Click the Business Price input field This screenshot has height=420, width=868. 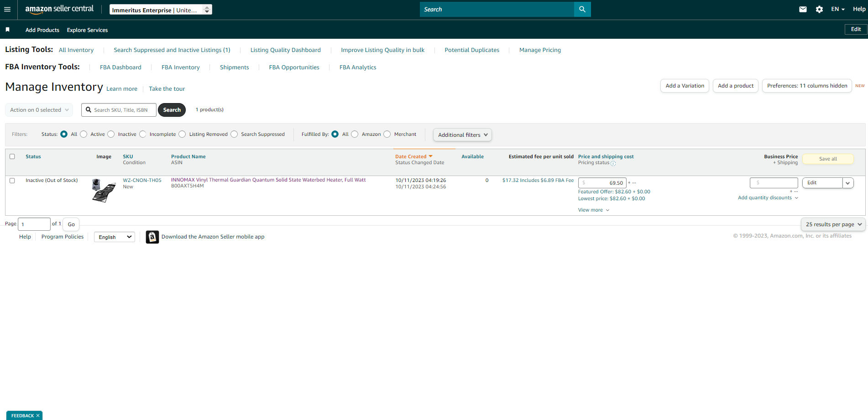point(774,183)
